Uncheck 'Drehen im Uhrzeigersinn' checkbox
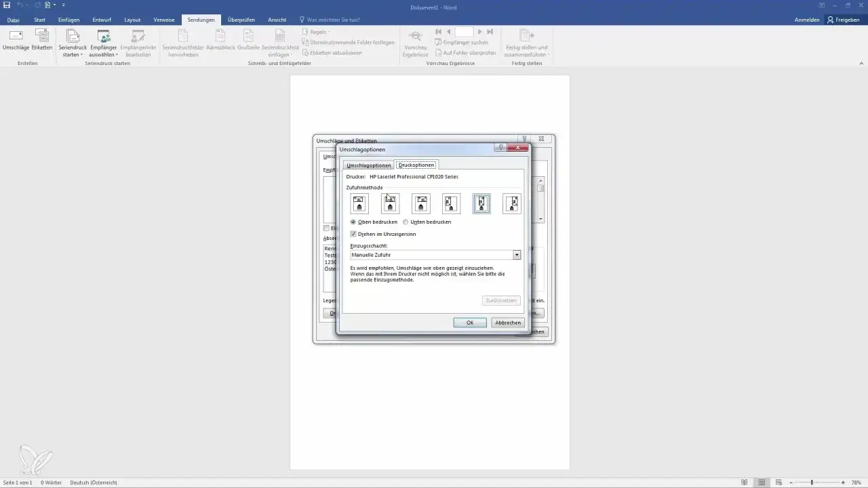 tap(353, 234)
